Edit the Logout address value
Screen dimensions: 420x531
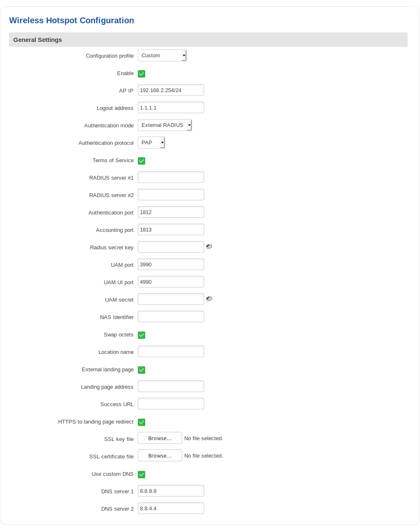(x=171, y=107)
